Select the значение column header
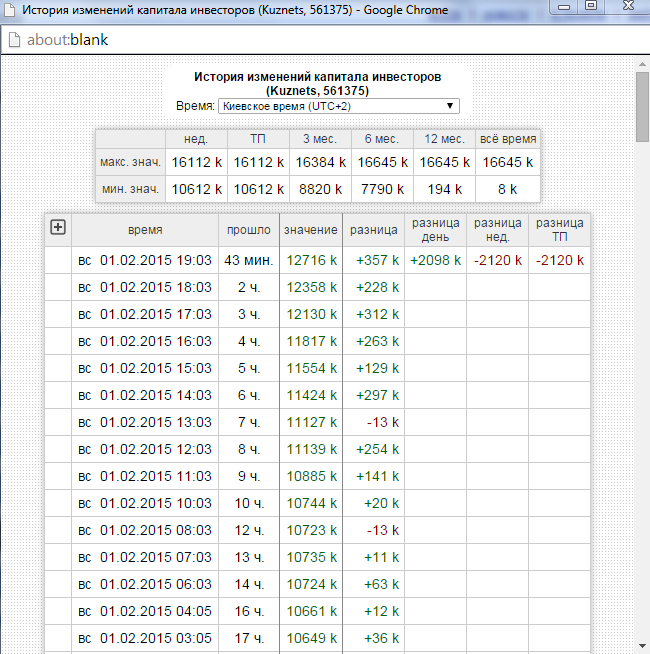650x654 pixels. pyautogui.click(x=310, y=230)
